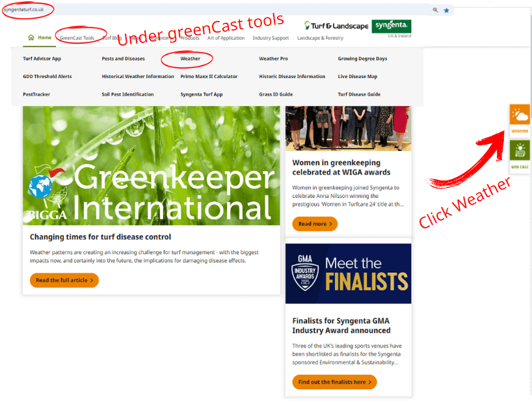Select Weather Pro from the submenu

click(273, 59)
